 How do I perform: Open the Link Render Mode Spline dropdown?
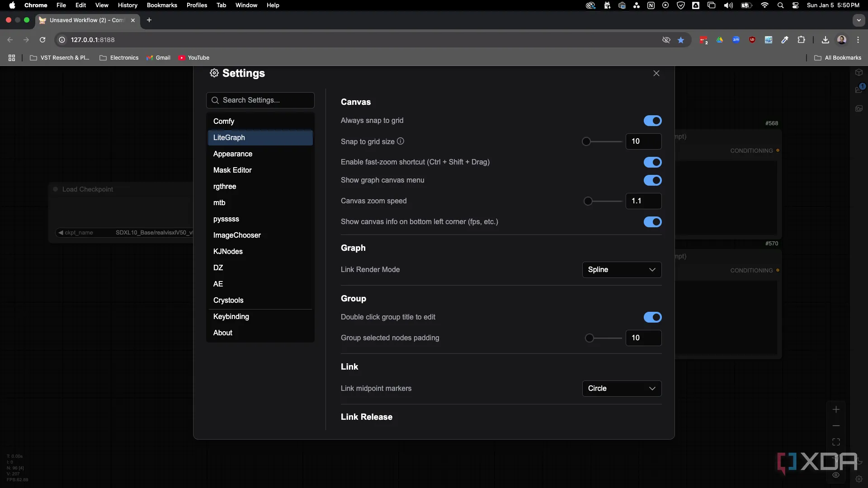622,270
